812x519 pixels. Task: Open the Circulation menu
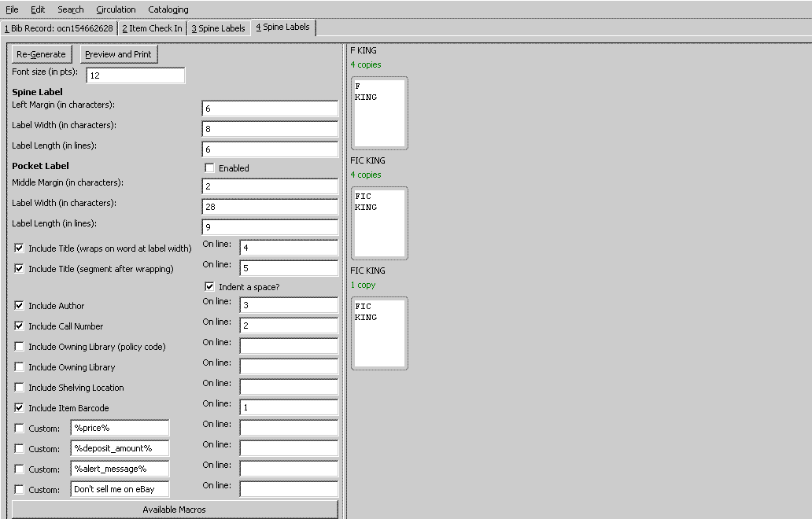[x=116, y=9]
